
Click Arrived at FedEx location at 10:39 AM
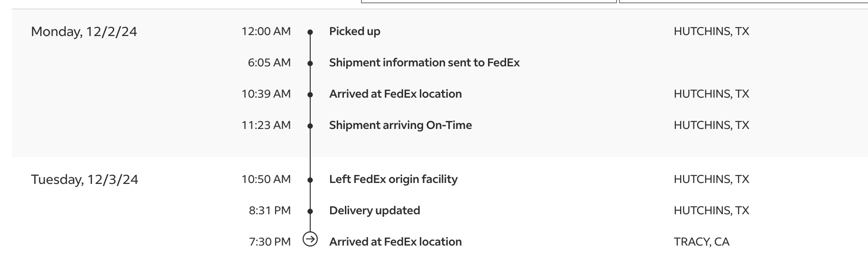396,94
